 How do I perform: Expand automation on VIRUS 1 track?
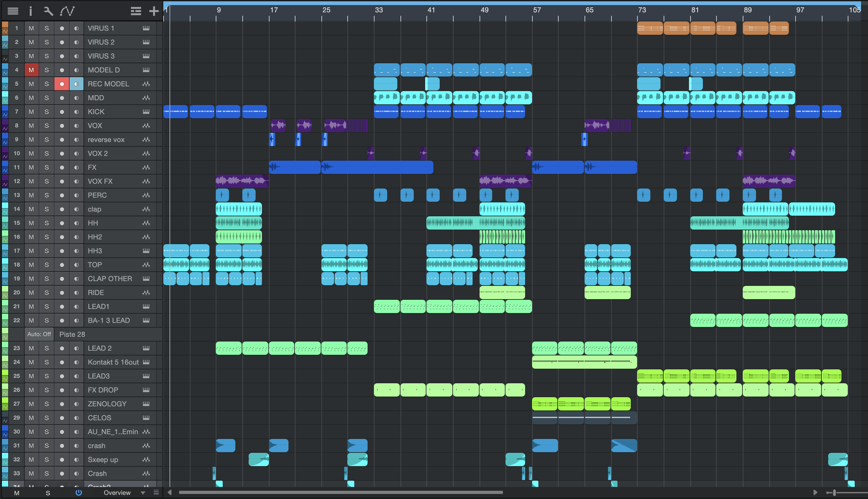pos(5,31)
